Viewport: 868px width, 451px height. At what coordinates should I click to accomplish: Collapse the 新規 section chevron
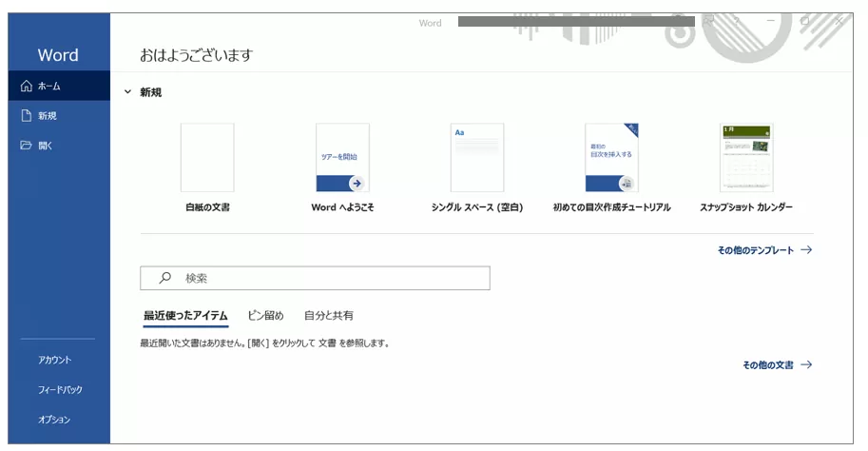127,92
